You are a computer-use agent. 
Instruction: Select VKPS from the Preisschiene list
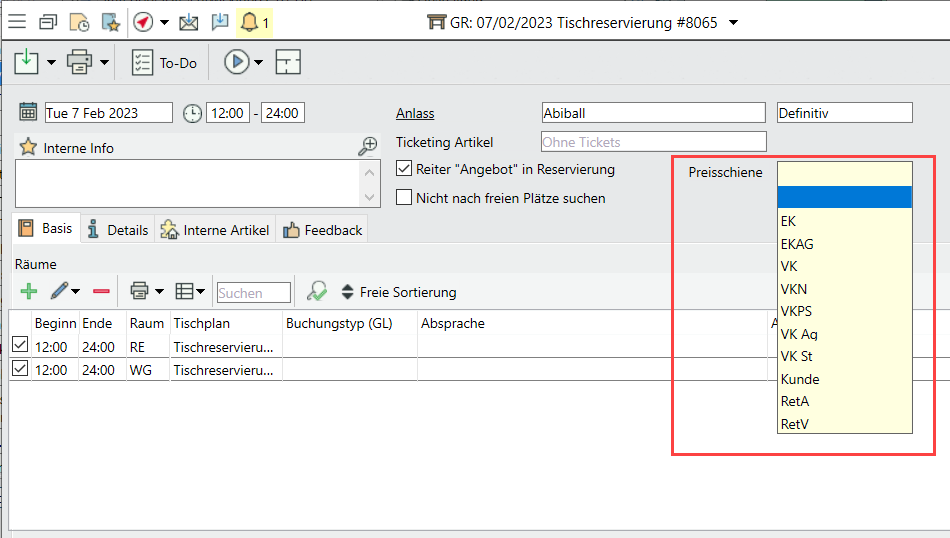click(796, 311)
